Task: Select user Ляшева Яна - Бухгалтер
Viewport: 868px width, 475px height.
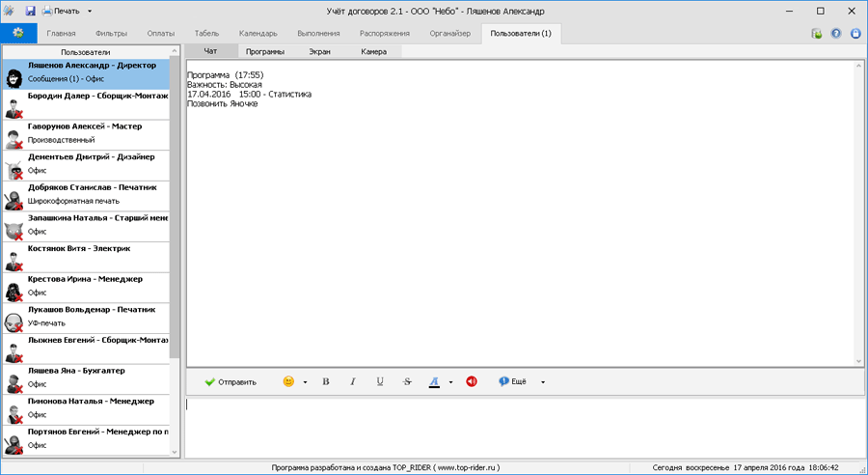Action: pos(86,379)
